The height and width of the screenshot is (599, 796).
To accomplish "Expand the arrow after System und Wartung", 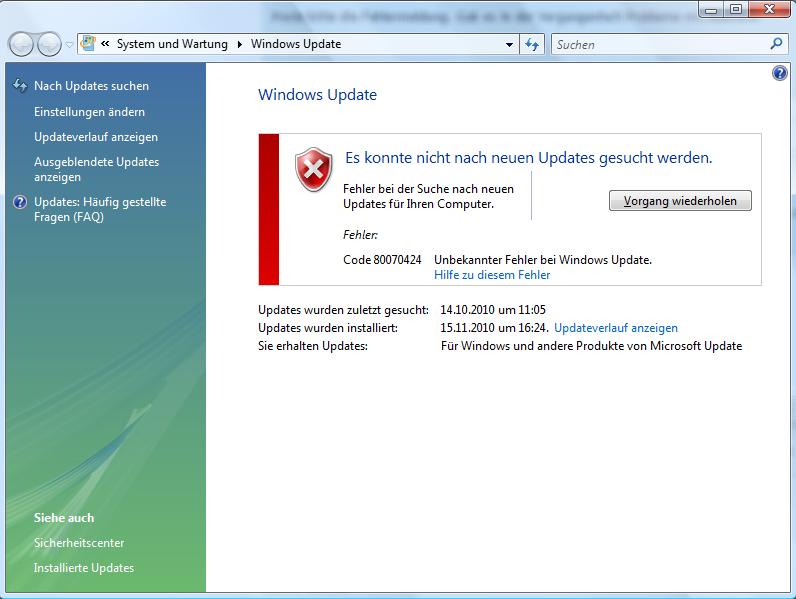I will point(240,44).
